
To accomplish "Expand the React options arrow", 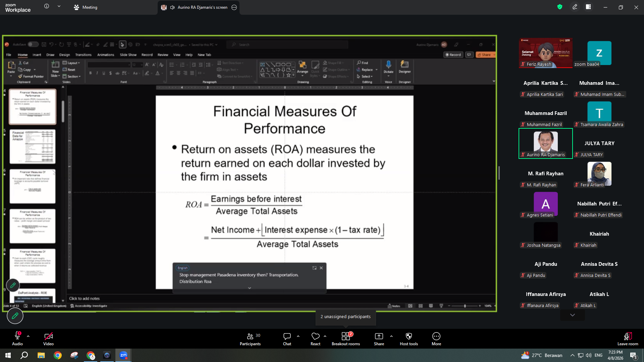I will 325,336.
